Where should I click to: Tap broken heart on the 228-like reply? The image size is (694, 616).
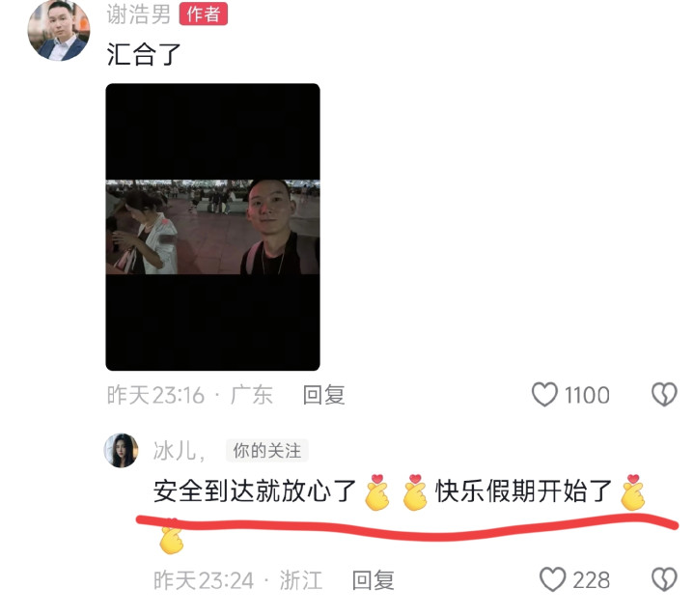tap(664, 579)
